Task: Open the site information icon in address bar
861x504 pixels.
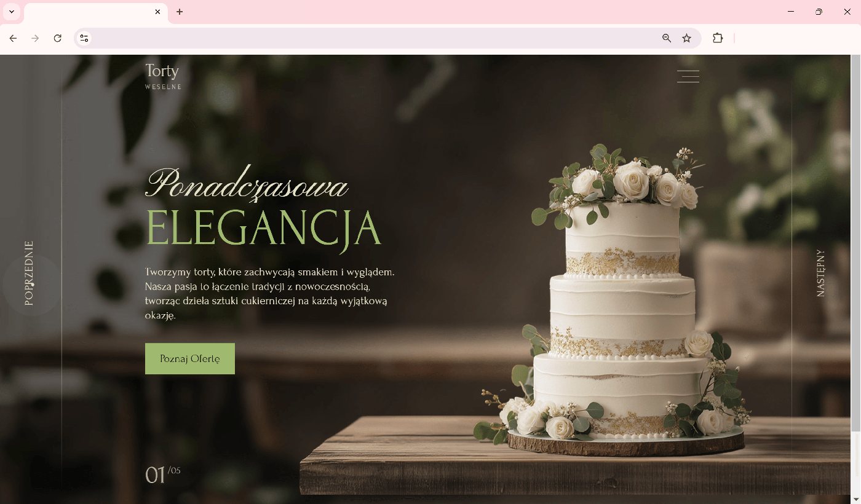Action: [84, 38]
